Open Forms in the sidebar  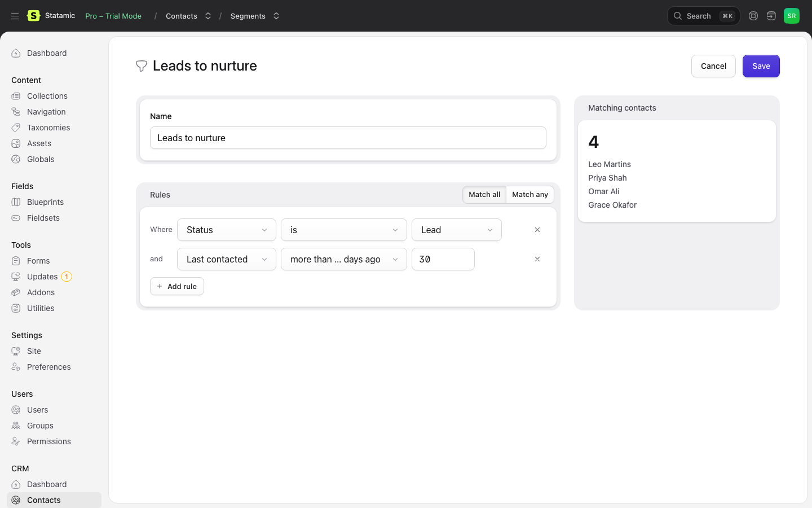tap(38, 261)
